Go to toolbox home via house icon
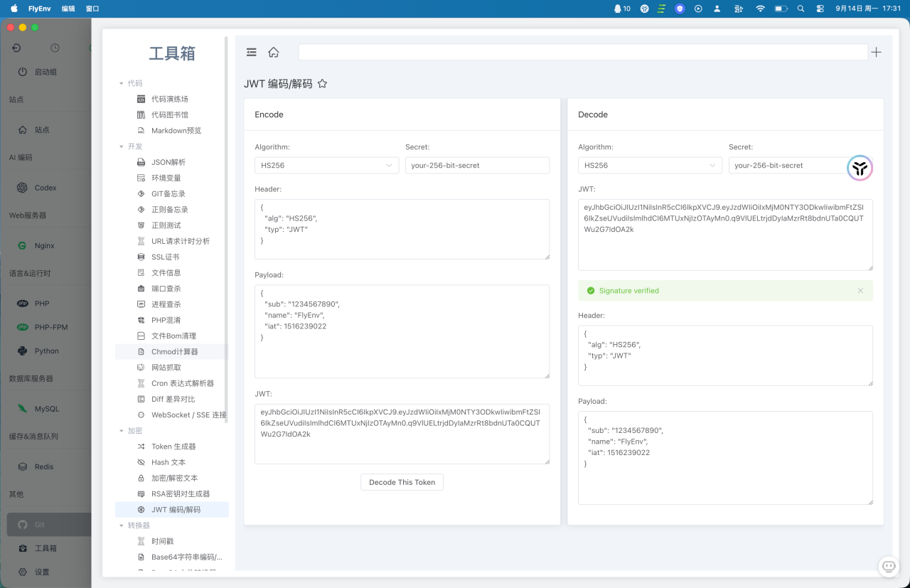Image resolution: width=910 pixels, height=588 pixels. (273, 52)
